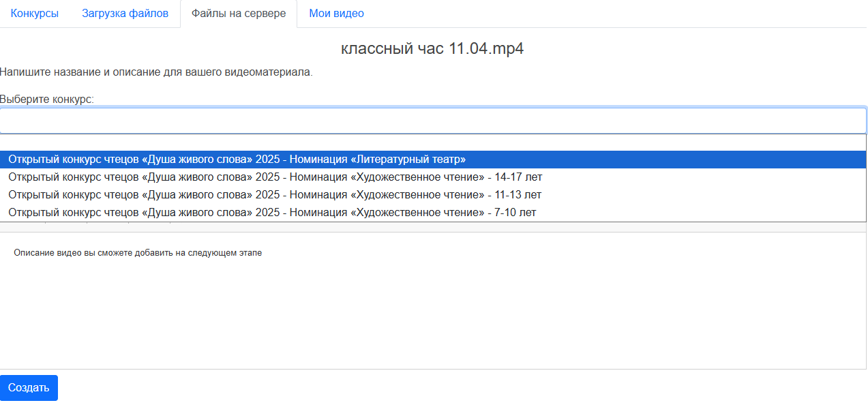Select the Файлы на сервере tab
The width and height of the screenshot is (868, 405).
[x=238, y=14]
